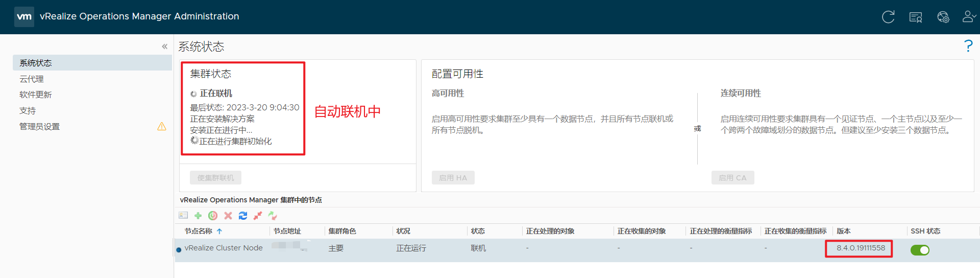Click the 启用 CA button
980x278 pixels.
pos(732,177)
